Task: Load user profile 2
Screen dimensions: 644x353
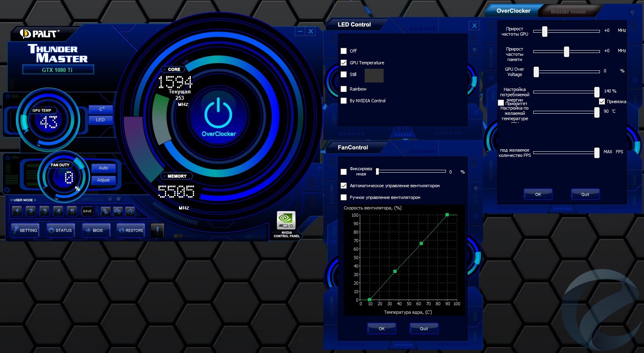Action: coord(31,211)
